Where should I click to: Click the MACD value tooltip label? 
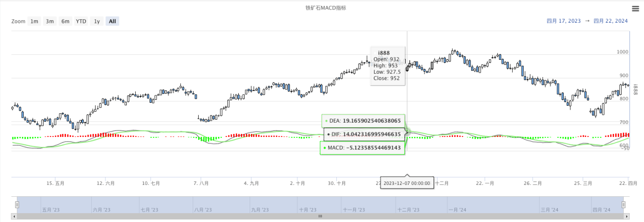point(363,147)
